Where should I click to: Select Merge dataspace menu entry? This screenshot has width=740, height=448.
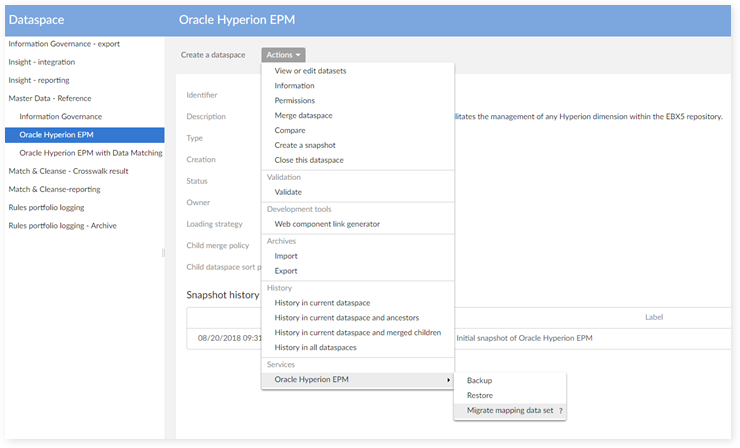pos(304,116)
